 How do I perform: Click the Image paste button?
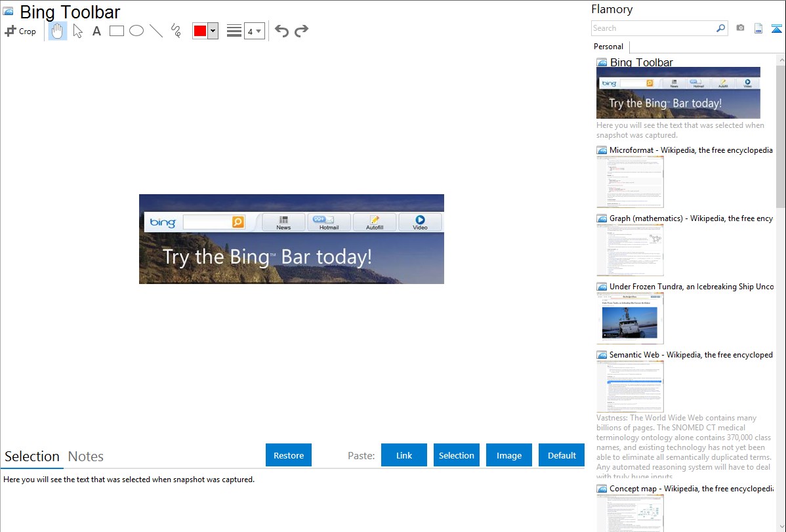509,455
